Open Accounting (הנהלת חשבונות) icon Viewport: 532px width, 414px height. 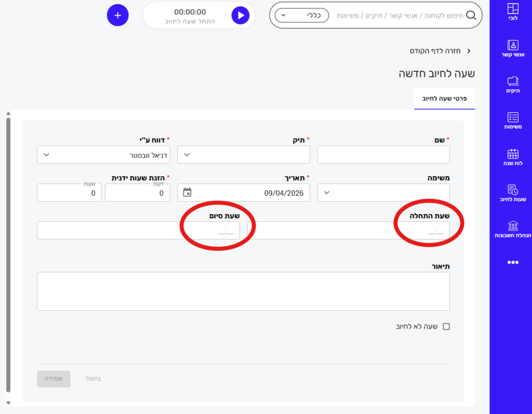tap(513, 226)
